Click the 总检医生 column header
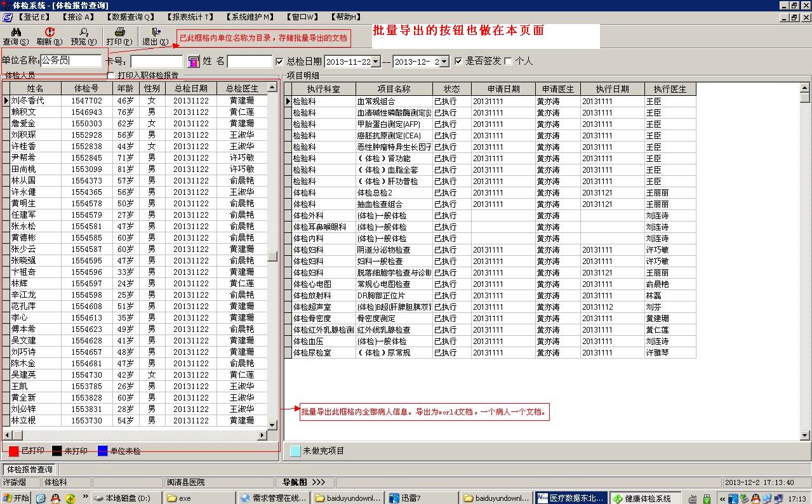Viewport: 812px width, 504px height. click(242, 89)
